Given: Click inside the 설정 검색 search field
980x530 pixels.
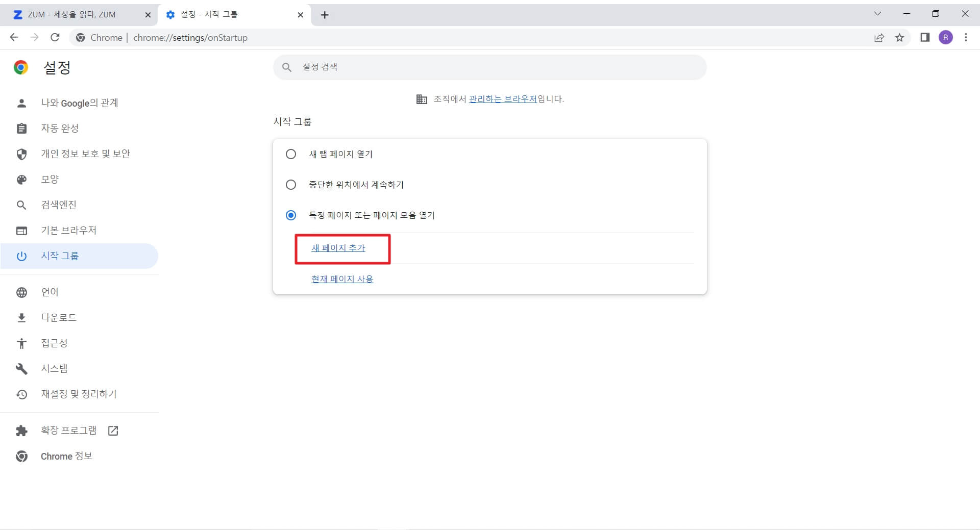Looking at the screenshot, I should click(x=459, y=67).
